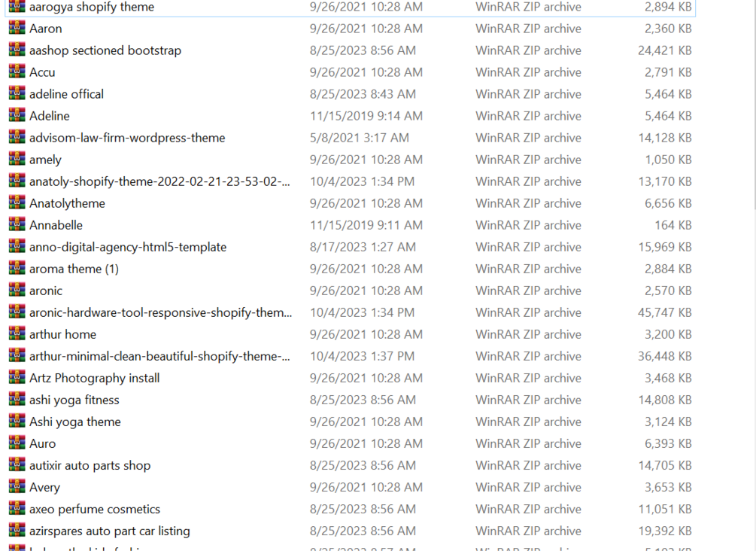Click the ZIP icon beside Aaron
756x557 pixels.
coord(17,28)
